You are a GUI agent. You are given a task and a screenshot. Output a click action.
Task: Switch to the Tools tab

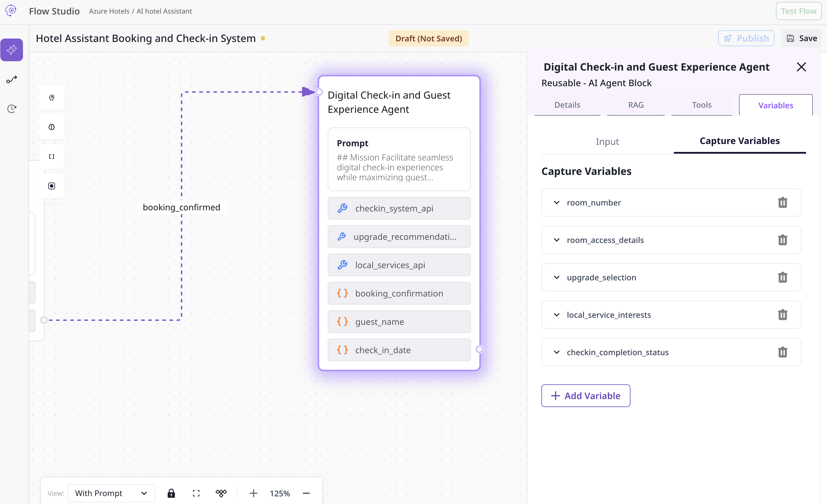click(701, 105)
